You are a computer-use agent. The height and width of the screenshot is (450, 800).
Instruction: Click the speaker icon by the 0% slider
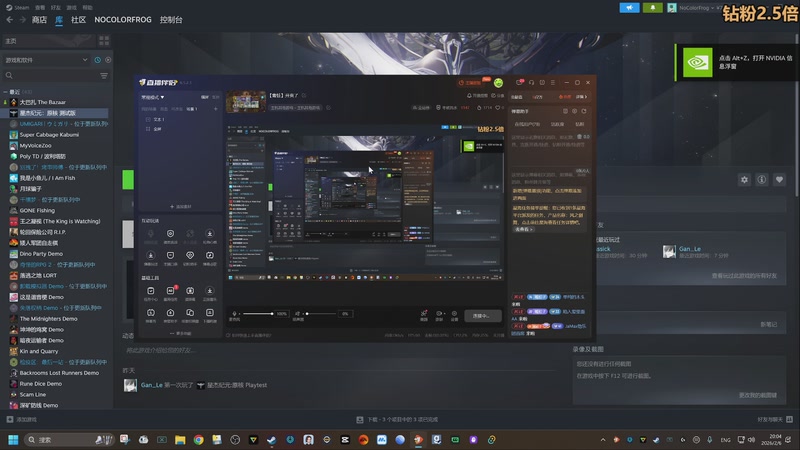297,313
